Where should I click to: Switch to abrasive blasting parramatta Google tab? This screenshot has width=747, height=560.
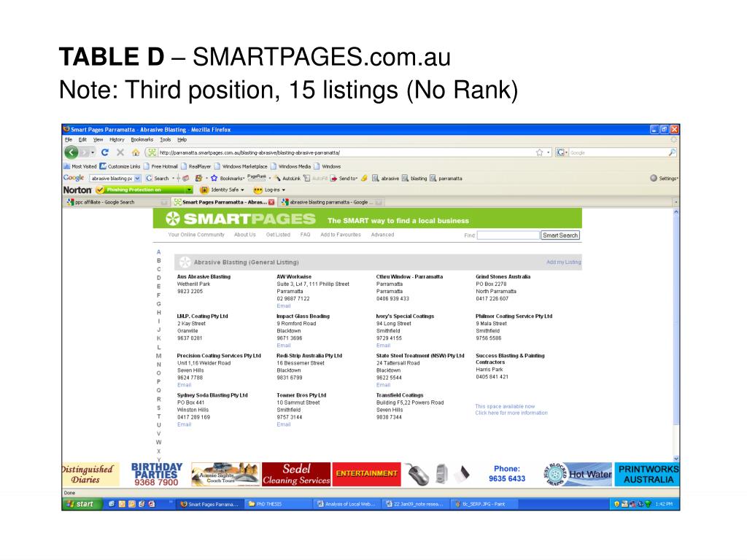point(332,202)
